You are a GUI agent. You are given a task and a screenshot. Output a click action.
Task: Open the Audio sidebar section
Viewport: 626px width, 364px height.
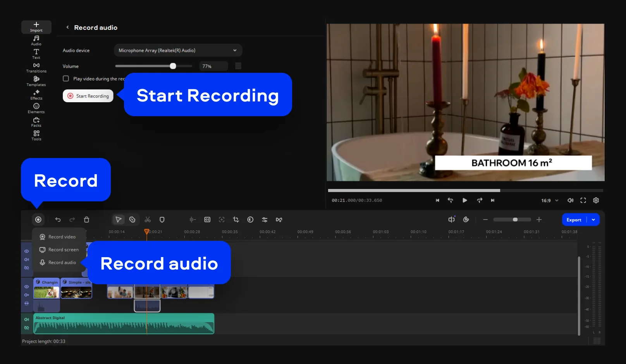click(x=36, y=40)
